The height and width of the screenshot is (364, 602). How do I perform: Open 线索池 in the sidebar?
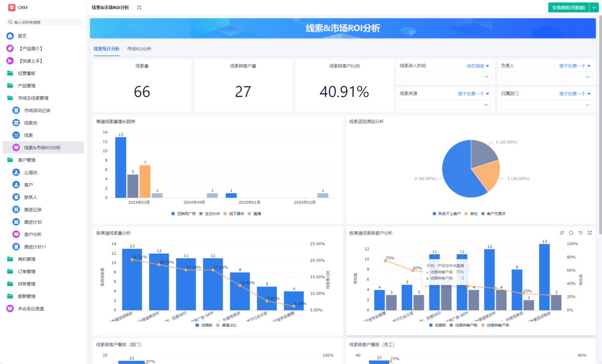tap(31, 123)
